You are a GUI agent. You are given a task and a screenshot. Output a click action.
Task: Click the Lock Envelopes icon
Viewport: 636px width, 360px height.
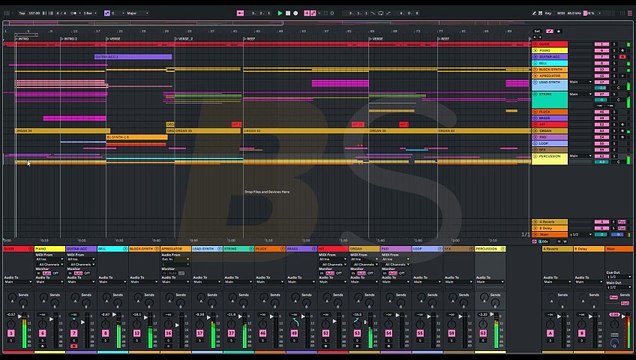point(559,31)
